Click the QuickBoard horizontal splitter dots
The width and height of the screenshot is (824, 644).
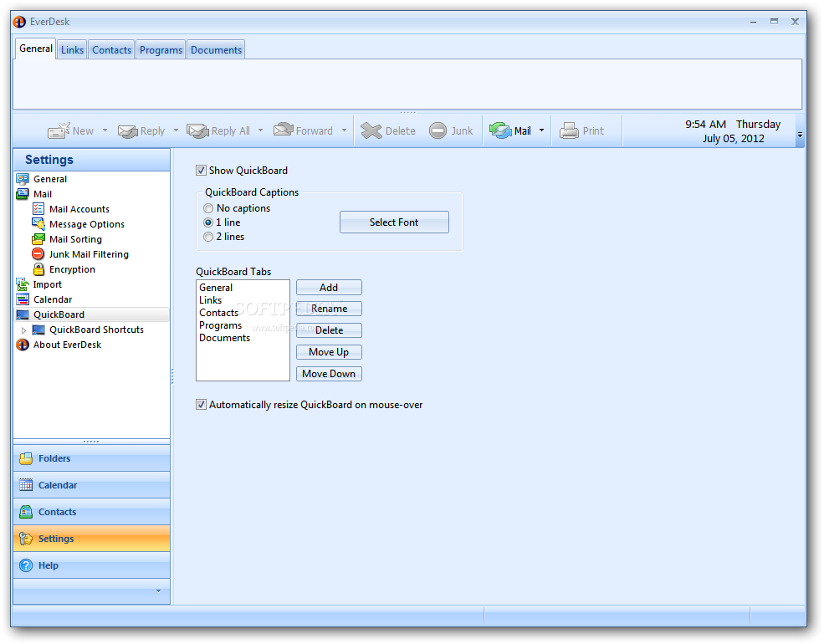407,112
